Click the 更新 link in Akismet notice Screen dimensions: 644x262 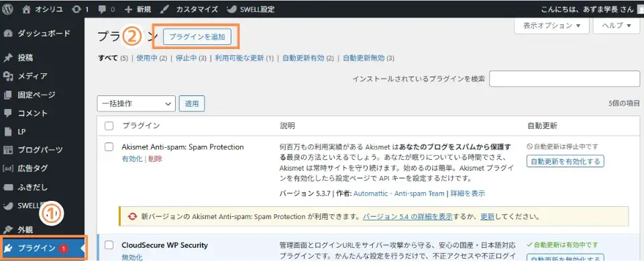(488, 216)
